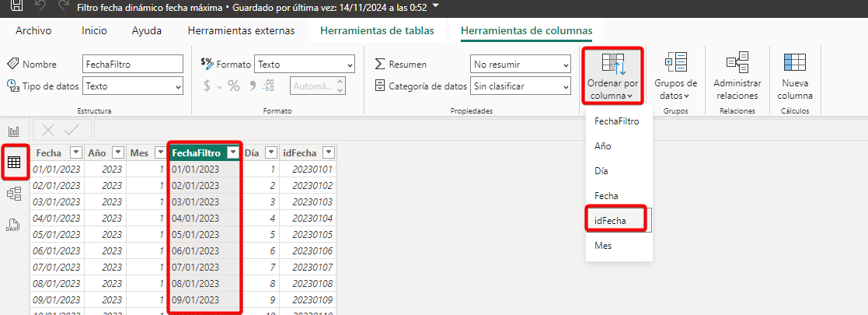This screenshot has height=315, width=868.
Task: Click the Ordenar por columna button
Action: (x=614, y=76)
